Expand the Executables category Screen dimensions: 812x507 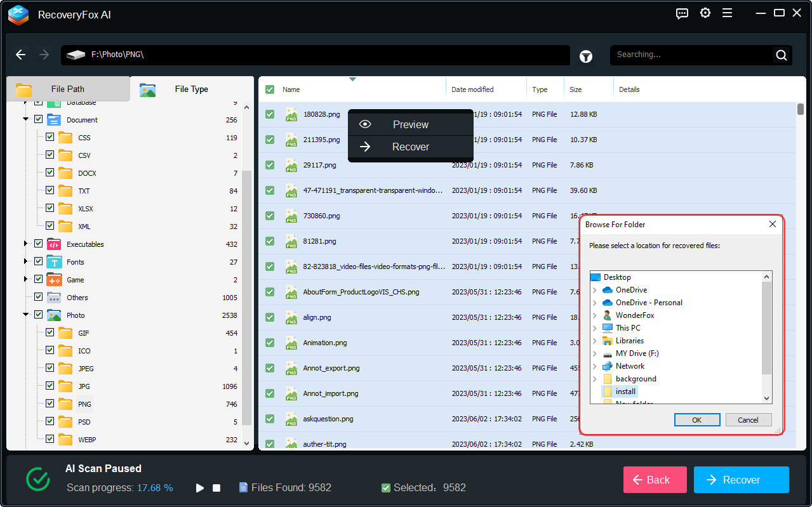pos(26,244)
